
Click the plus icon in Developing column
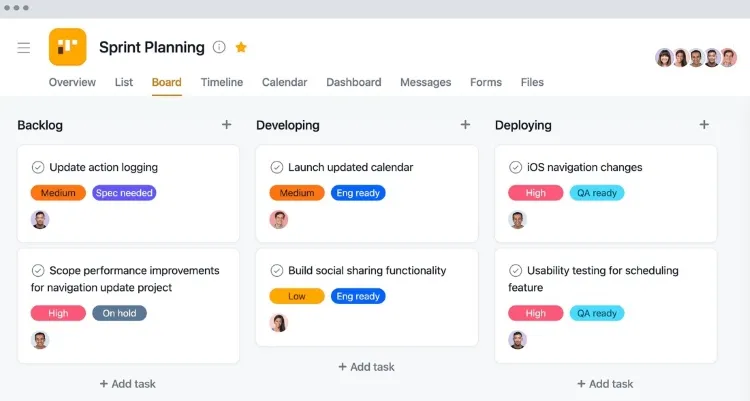[465, 125]
